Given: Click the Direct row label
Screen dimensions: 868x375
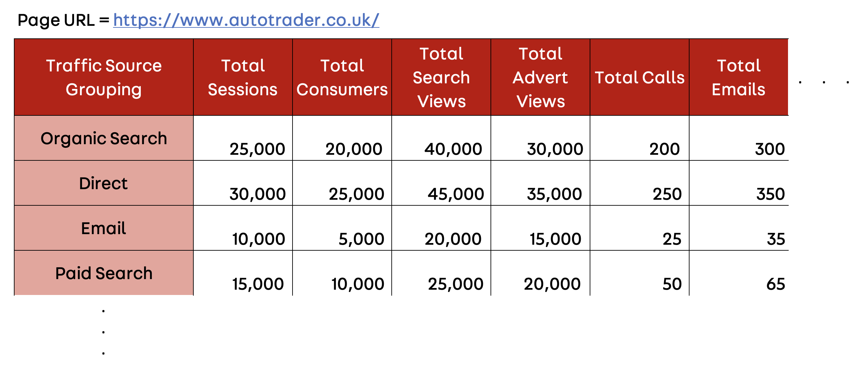Looking at the screenshot, I should [x=104, y=183].
